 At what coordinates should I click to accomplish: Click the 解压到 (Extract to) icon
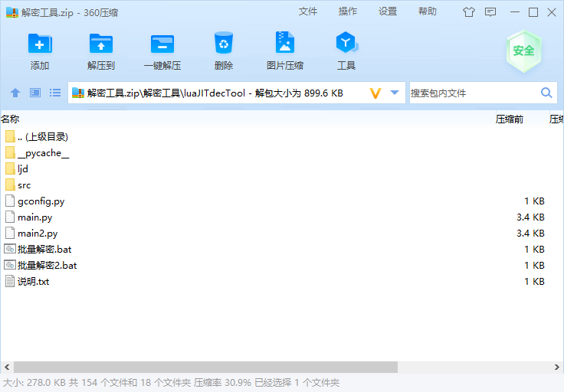(x=101, y=44)
